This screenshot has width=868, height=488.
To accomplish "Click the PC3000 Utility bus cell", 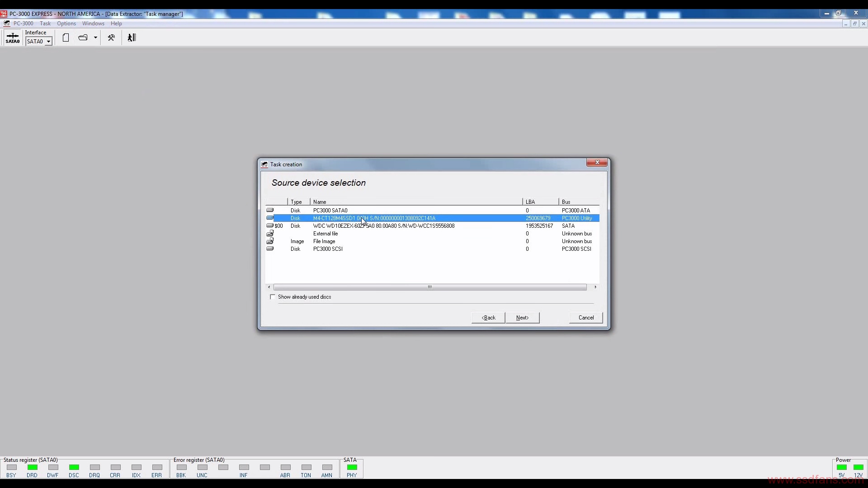I will click(577, 218).
